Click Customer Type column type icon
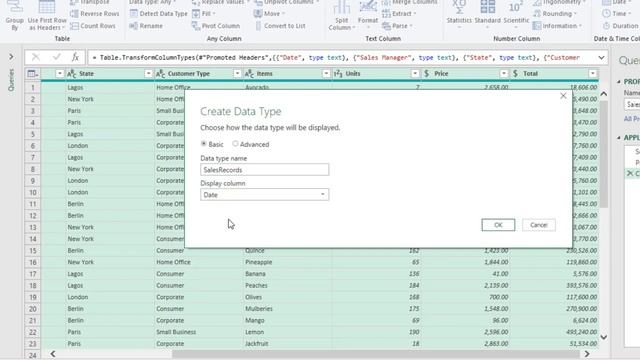Image resolution: width=640 pixels, height=360 pixels. [x=160, y=73]
